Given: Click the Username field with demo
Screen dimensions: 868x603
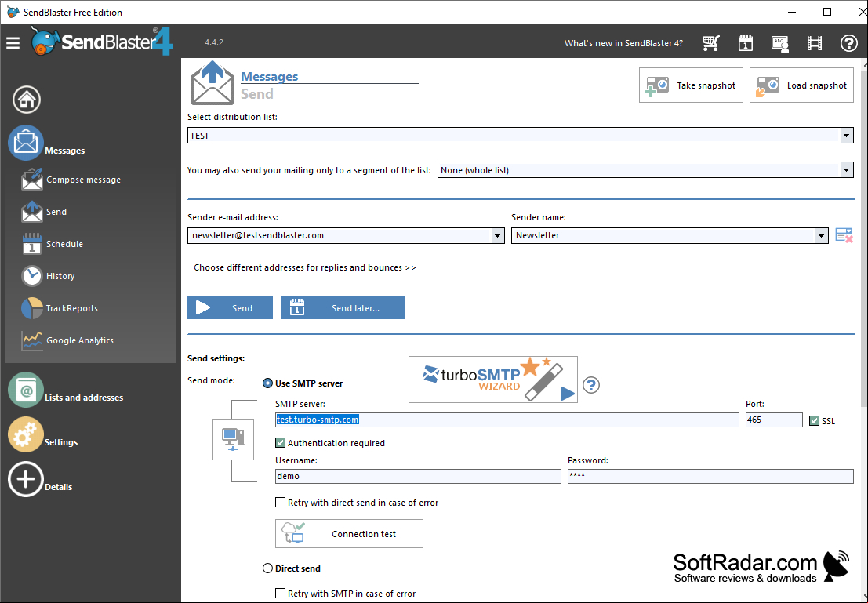Looking at the screenshot, I should 418,476.
